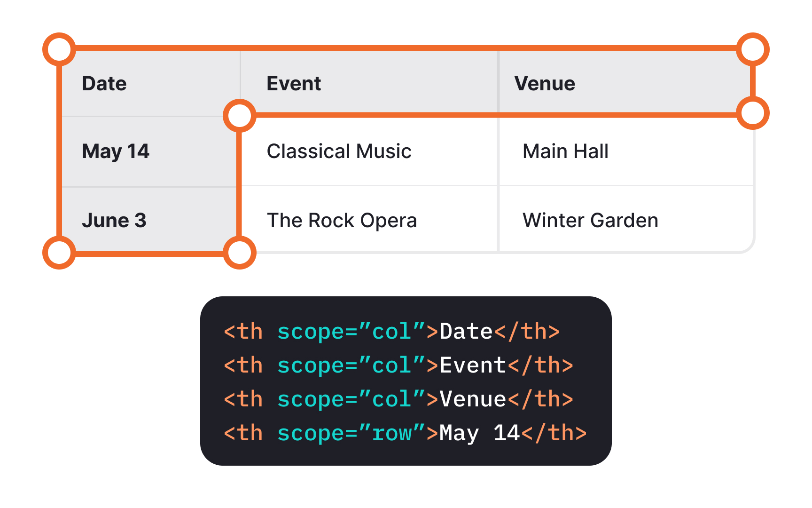Image resolution: width=812 pixels, height=508 pixels.
Task: Select the Winter Garden cell
Action: pyautogui.click(x=590, y=220)
